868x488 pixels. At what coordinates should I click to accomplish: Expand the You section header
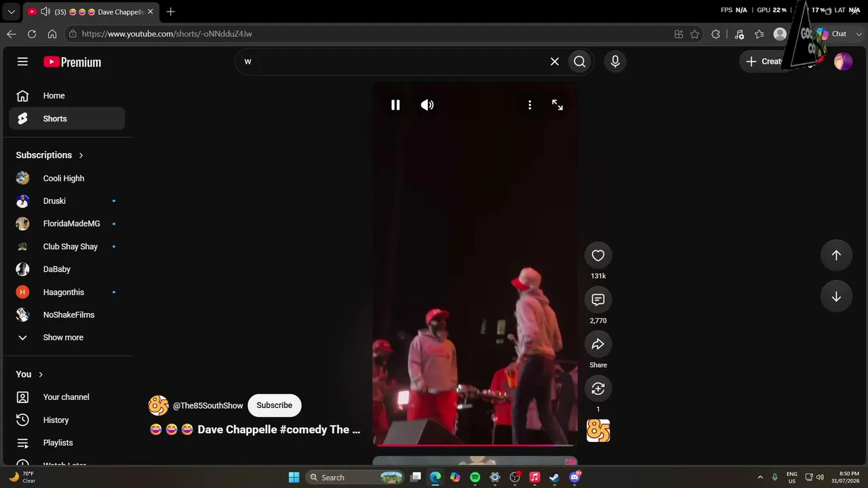[30, 374]
